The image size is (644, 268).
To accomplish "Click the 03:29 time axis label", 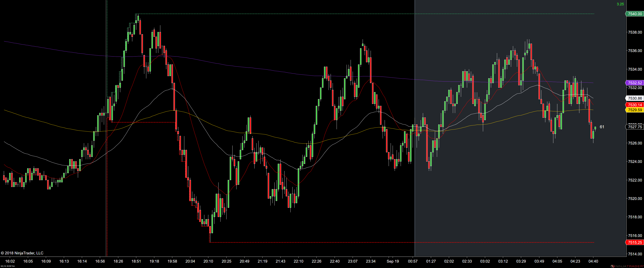I will tap(521, 261).
